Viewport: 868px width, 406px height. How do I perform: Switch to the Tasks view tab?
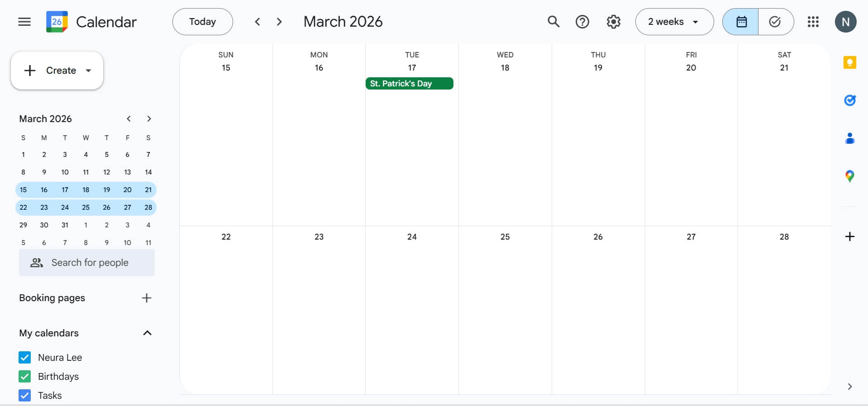776,21
